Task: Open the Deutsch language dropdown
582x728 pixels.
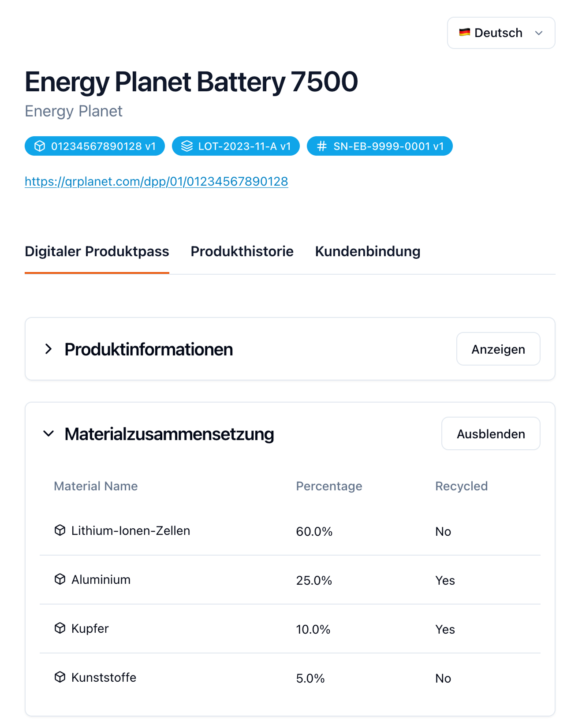Action: pyautogui.click(x=538, y=33)
